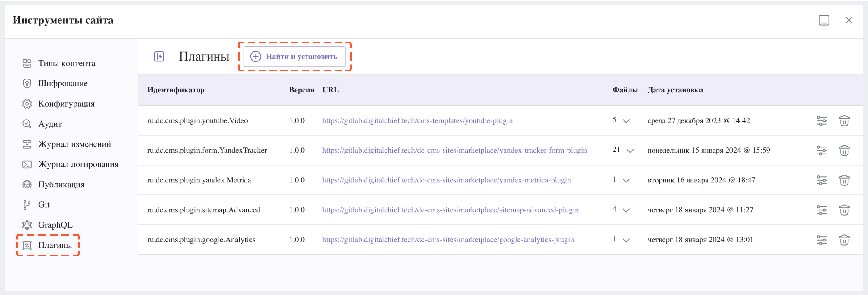This screenshot has height=295, width=868.
Task: Expand files list for yandex.Metrica
Action: click(x=626, y=181)
